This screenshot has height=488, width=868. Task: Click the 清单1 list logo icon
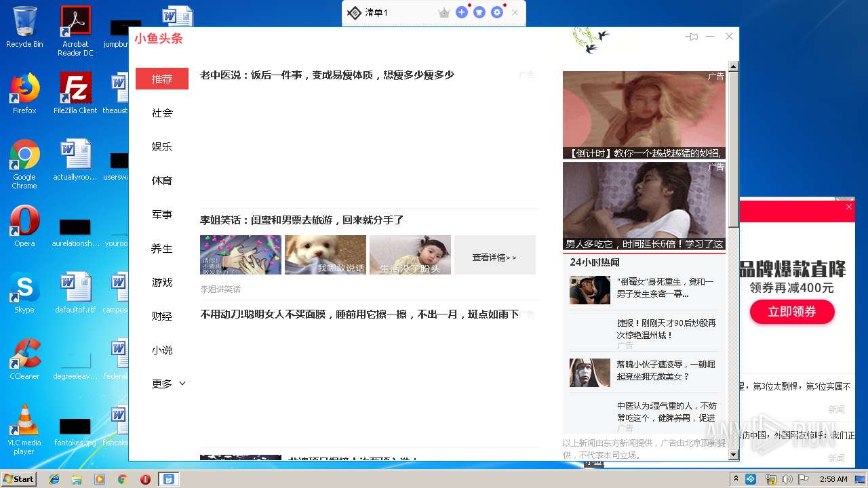[354, 12]
